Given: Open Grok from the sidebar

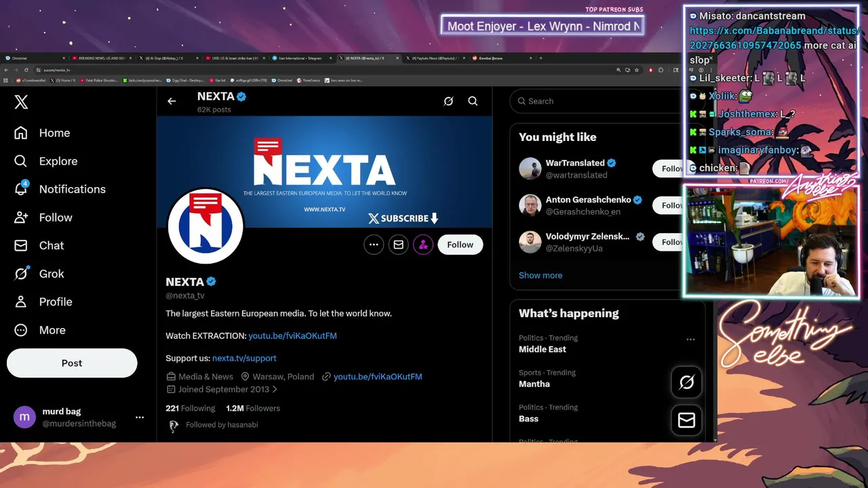Looking at the screenshot, I should [x=39, y=274].
